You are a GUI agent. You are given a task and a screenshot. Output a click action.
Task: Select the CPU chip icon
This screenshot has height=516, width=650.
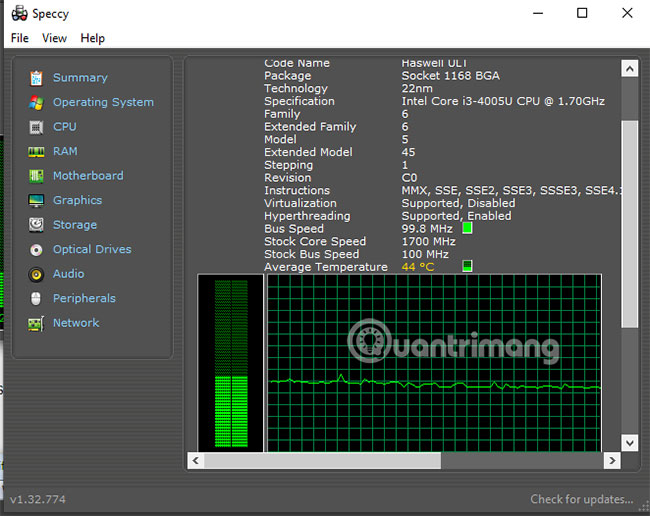coord(36,127)
